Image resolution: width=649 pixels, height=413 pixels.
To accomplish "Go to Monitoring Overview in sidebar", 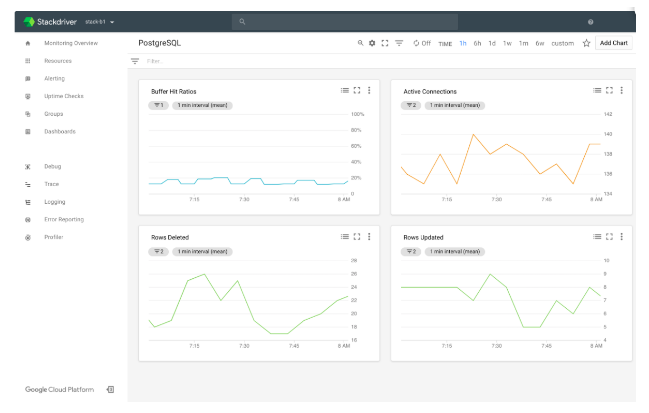I will tap(70, 43).
